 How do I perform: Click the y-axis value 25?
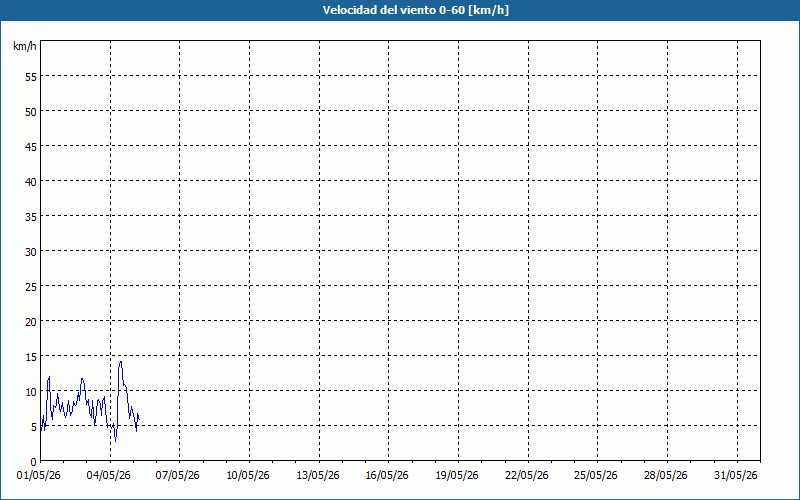pyautogui.click(x=31, y=287)
